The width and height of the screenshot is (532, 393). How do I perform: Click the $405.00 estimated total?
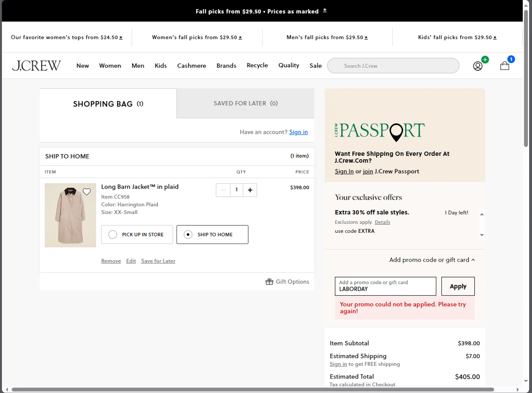(x=467, y=377)
